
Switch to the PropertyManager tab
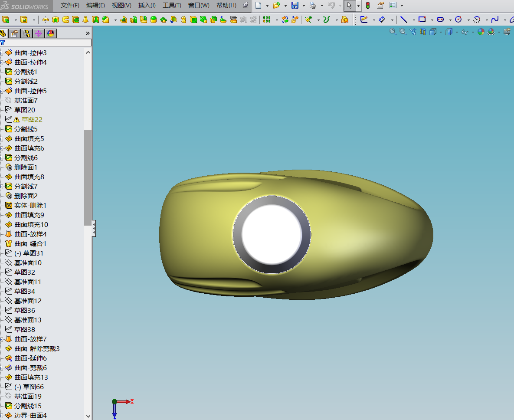pos(14,33)
